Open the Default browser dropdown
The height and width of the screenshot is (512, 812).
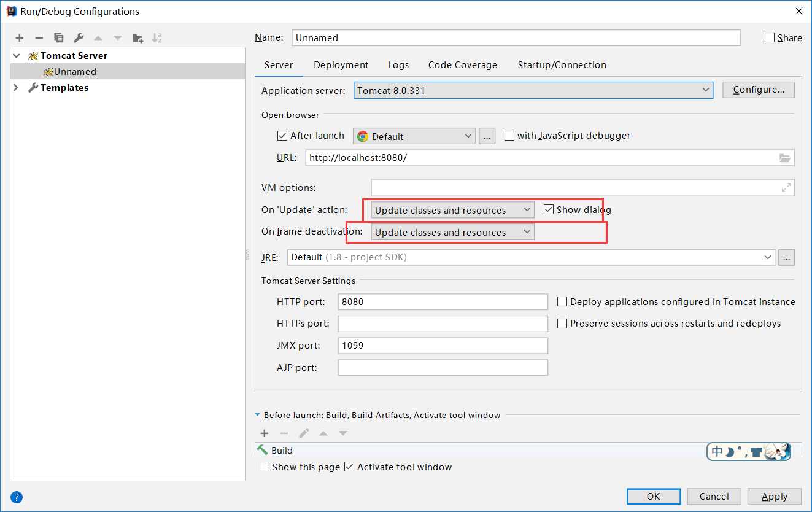pyautogui.click(x=414, y=136)
